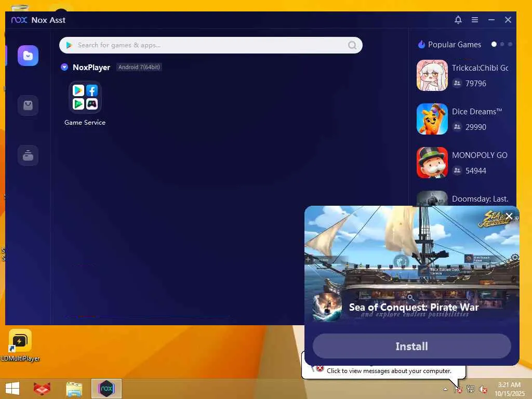
Task: Open the red fox app in taskbar
Action: [x=42, y=389]
